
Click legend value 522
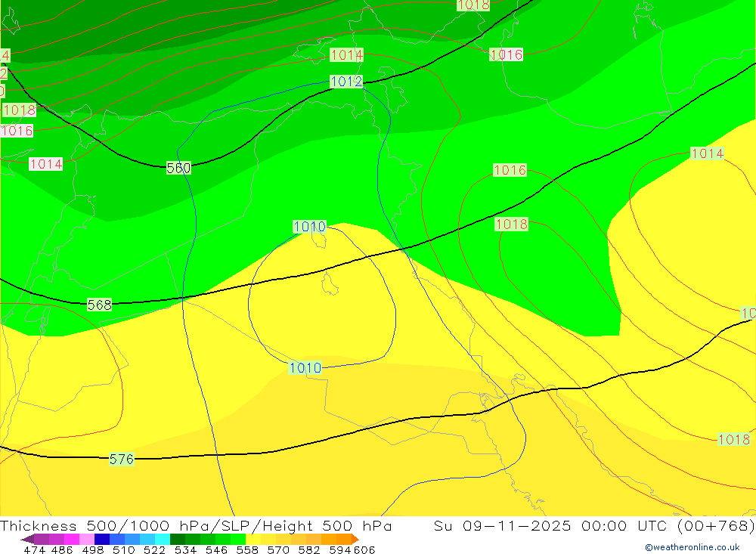coord(154,549)
